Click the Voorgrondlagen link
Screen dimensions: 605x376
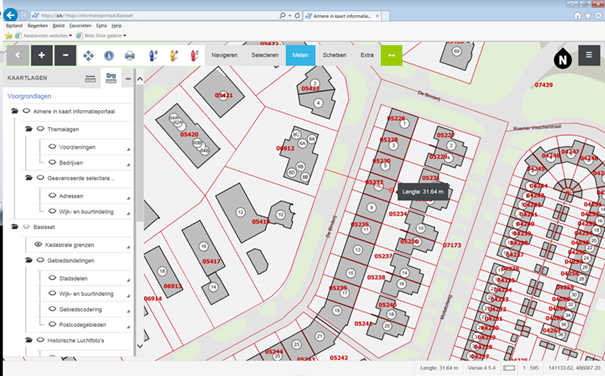[x=29, y=96]
